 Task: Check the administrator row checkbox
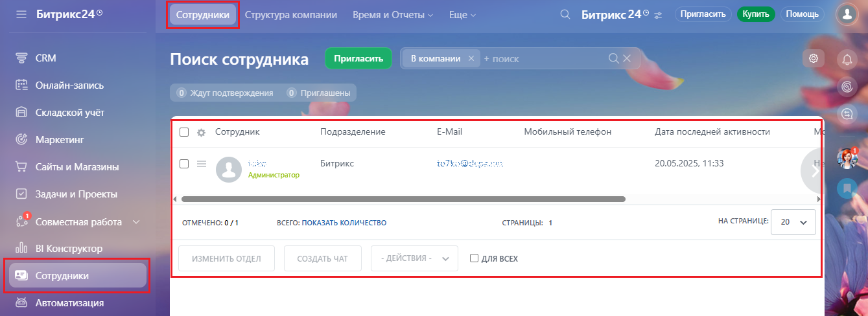point(184,164)
